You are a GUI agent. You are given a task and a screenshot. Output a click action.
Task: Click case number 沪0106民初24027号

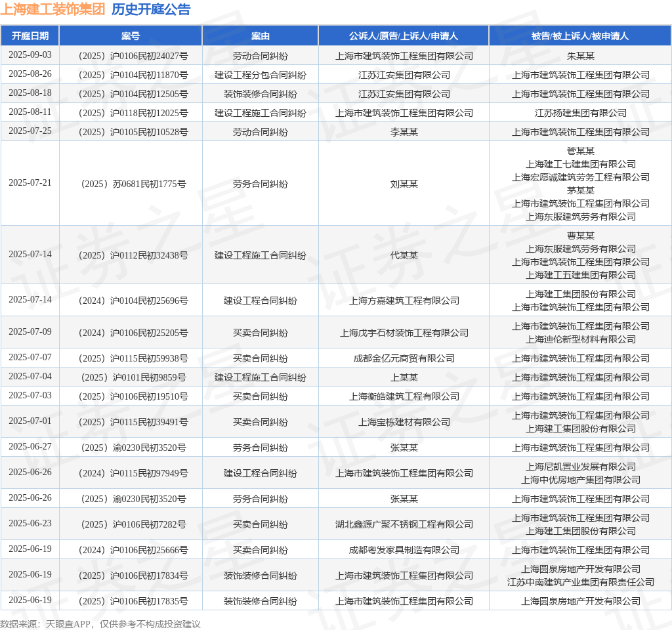pyautogui.click(x=133, y=56)
